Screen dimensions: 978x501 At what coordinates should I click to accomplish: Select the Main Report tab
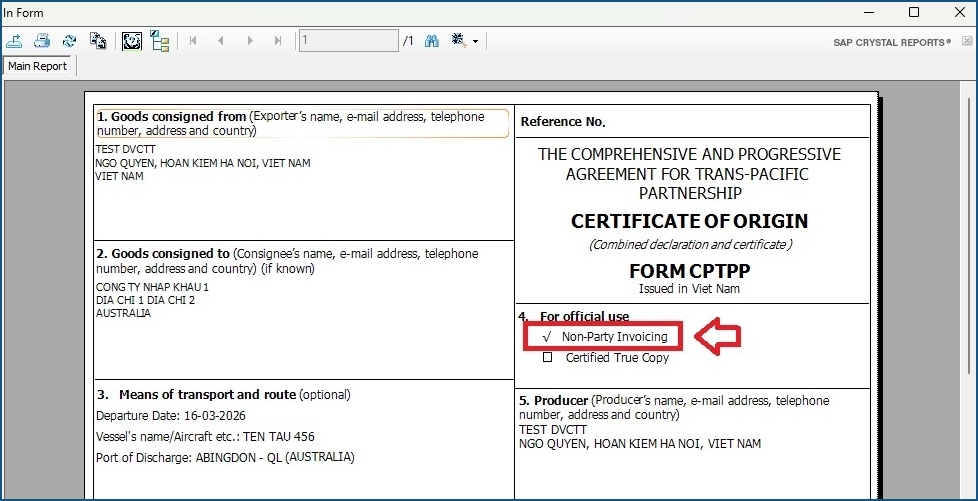pyautogui.click(x=38, y=66)
